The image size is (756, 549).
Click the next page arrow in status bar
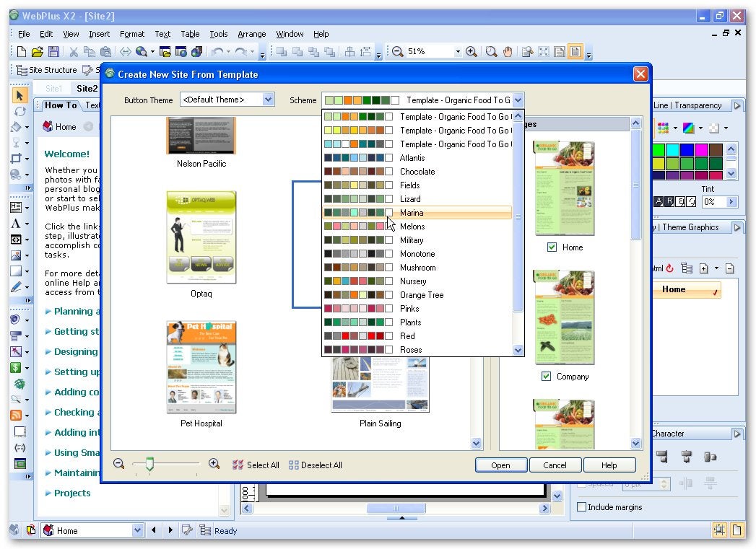pyautogui.click(x=170, y=530)
